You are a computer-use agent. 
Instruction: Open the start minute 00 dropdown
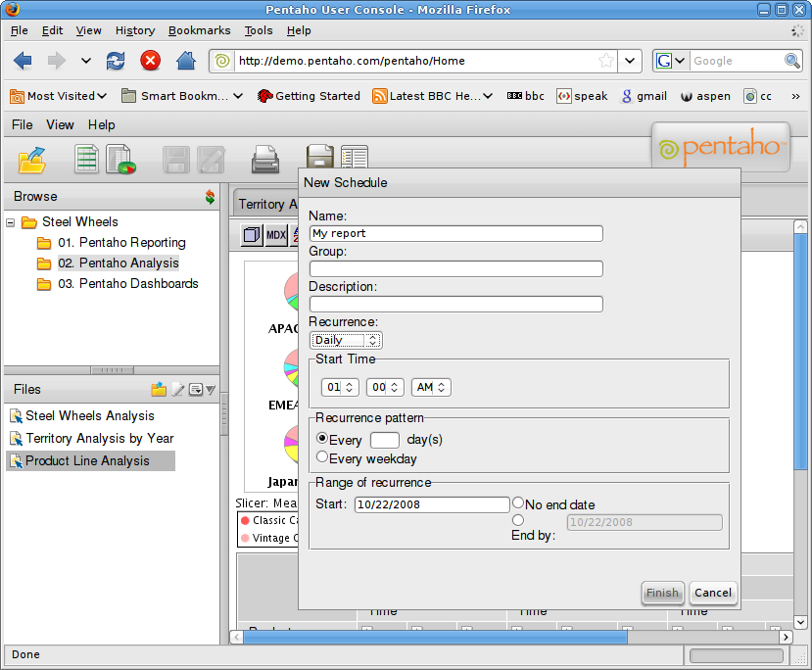pyautogui.click(x=385, y=387)
